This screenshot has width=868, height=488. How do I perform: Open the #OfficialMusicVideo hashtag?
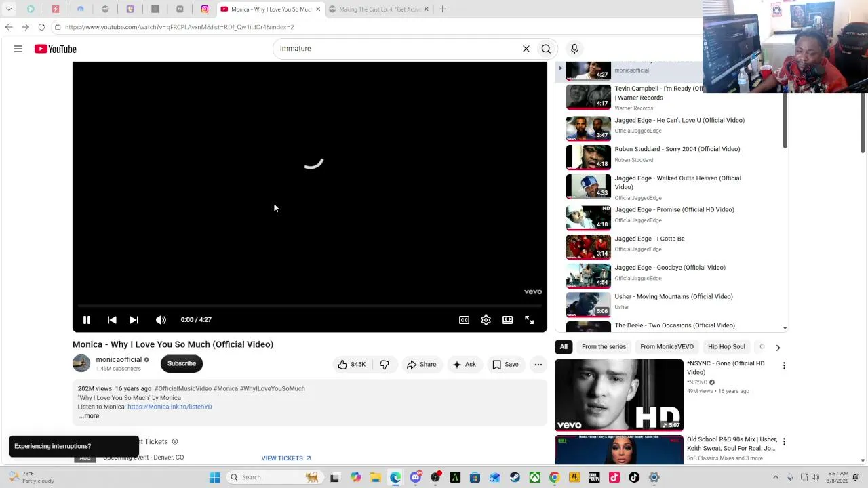183,388
